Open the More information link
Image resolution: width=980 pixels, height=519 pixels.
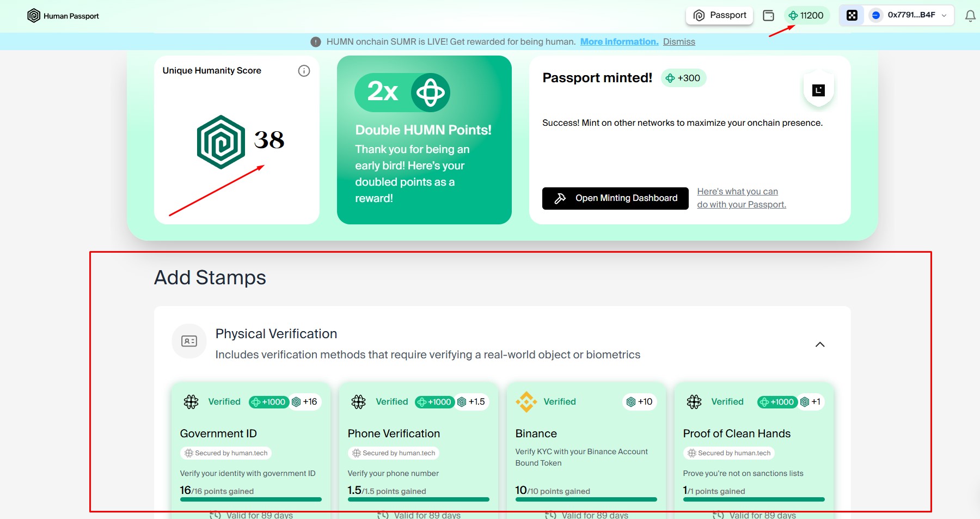(619, 42)
